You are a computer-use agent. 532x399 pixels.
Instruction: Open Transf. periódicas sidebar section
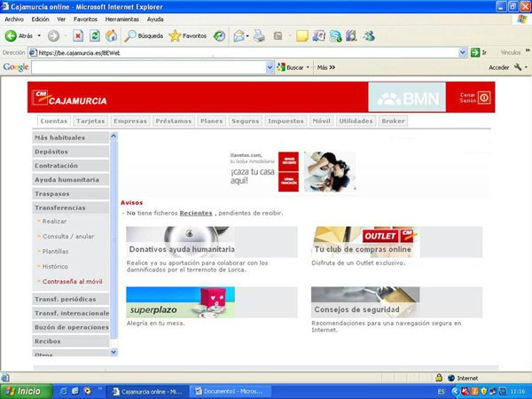71,300
